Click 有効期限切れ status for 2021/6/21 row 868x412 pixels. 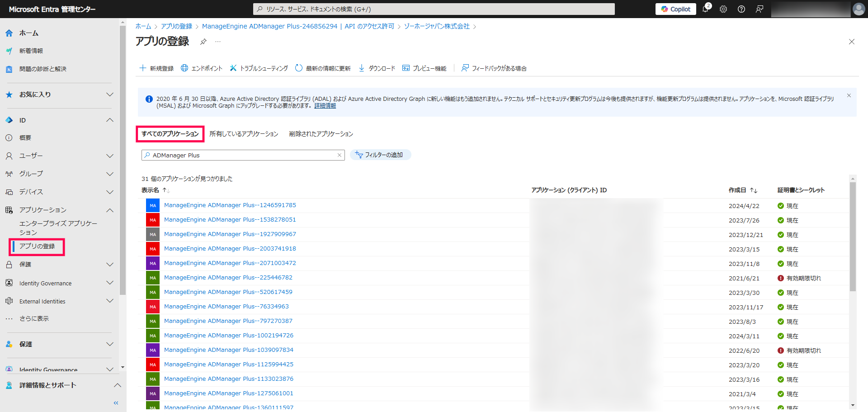click(799, 278)
